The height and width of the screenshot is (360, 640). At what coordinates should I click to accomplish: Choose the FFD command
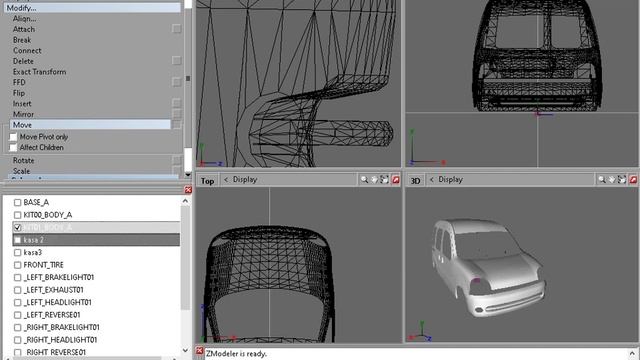click(x=19, y=82)
